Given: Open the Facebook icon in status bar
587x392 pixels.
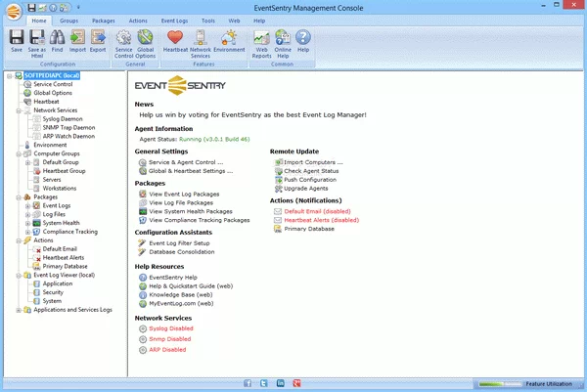Looking at the screenshot, I should pos(248,383).
